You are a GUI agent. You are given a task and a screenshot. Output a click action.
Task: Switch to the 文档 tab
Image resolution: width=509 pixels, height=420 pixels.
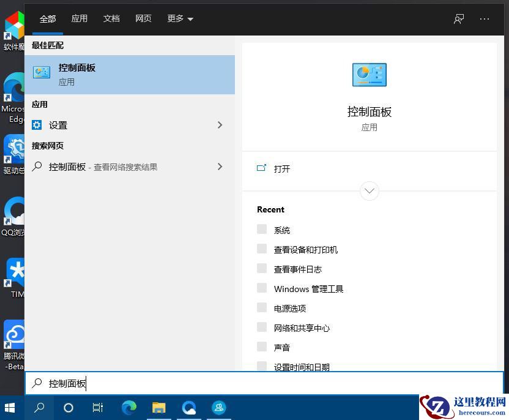111,19
